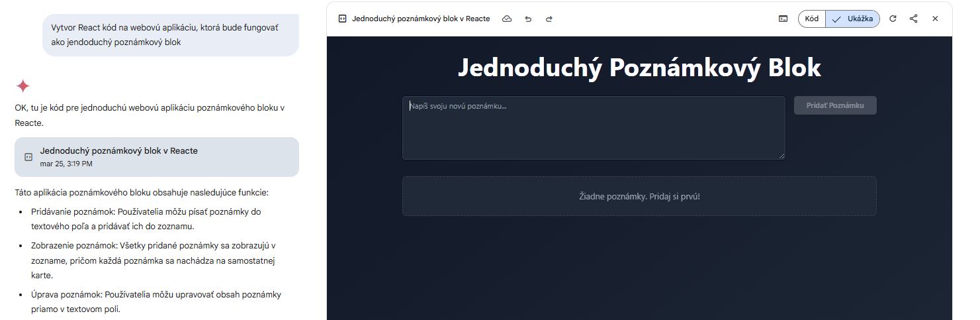Click the code file icon beside canvas title
Image resolution: width=980 pixels, height=320 pixels.
342,19
